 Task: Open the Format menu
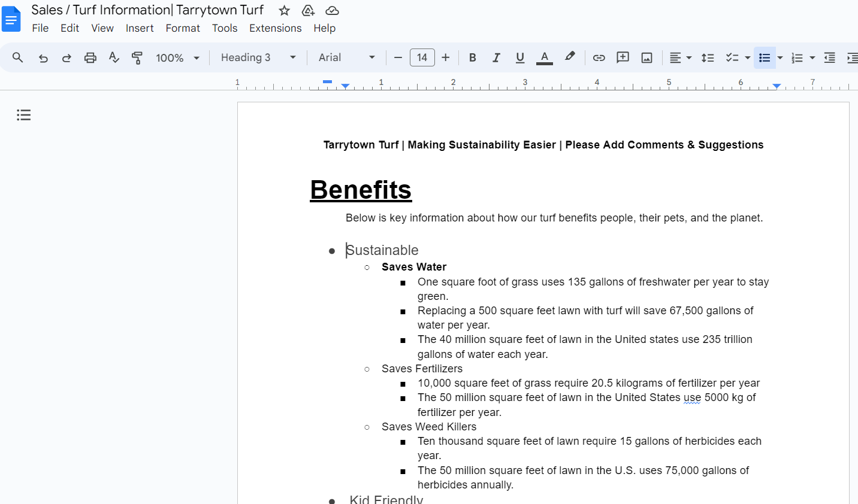[183, 28]
